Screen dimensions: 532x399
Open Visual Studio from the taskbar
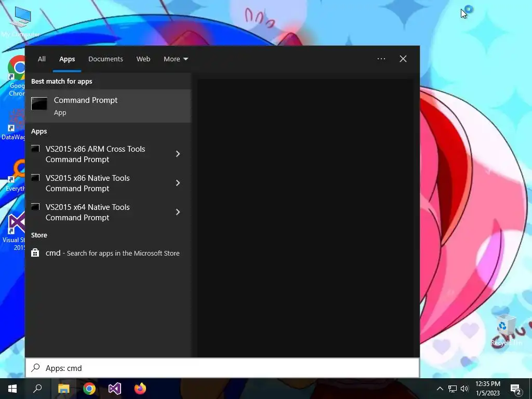click(x=115, y=389)
